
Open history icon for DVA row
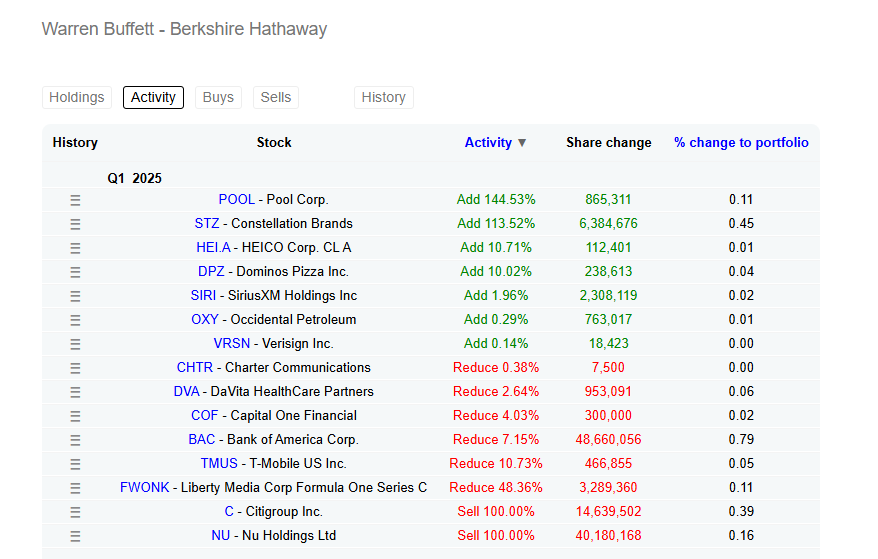click(x=75, y=392)
